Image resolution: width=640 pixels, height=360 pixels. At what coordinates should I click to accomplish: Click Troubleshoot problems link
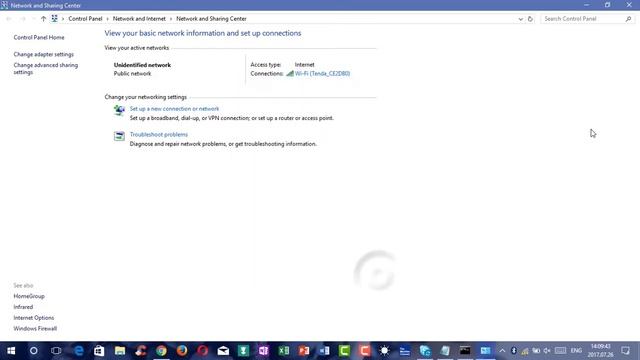click(159, 134)
